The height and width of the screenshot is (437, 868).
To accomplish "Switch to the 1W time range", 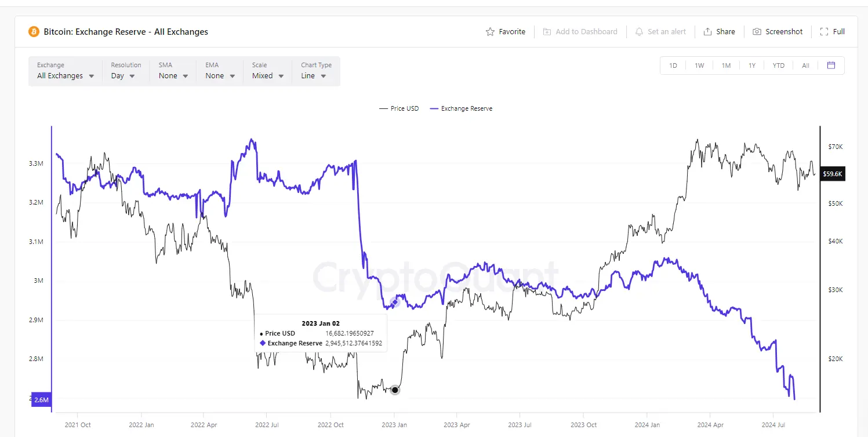I will coord(699,65).
